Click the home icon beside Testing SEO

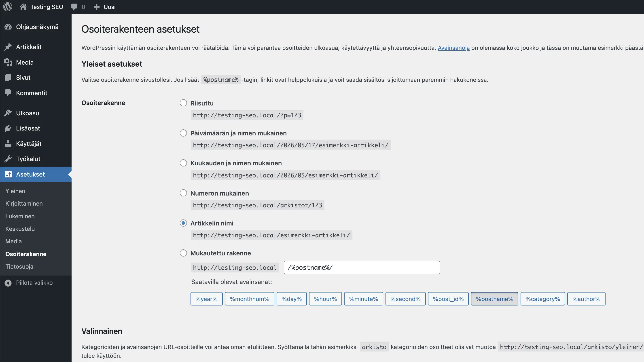click(23, 7)
